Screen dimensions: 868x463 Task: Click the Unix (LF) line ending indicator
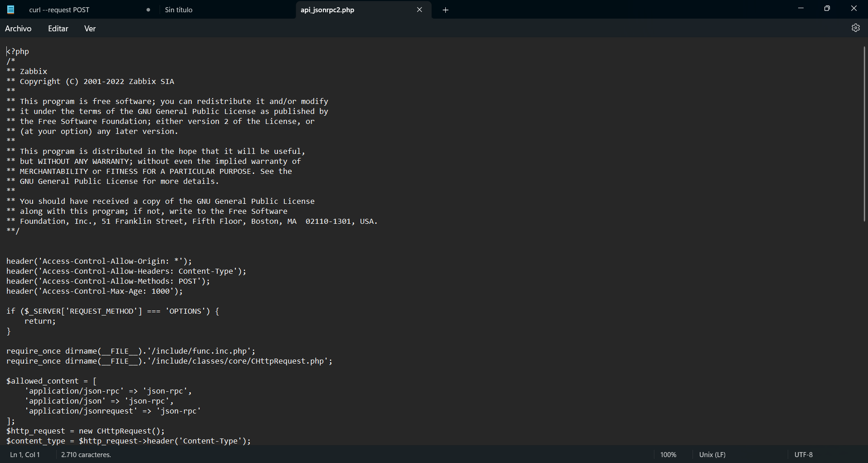click(x=712, y=454)
